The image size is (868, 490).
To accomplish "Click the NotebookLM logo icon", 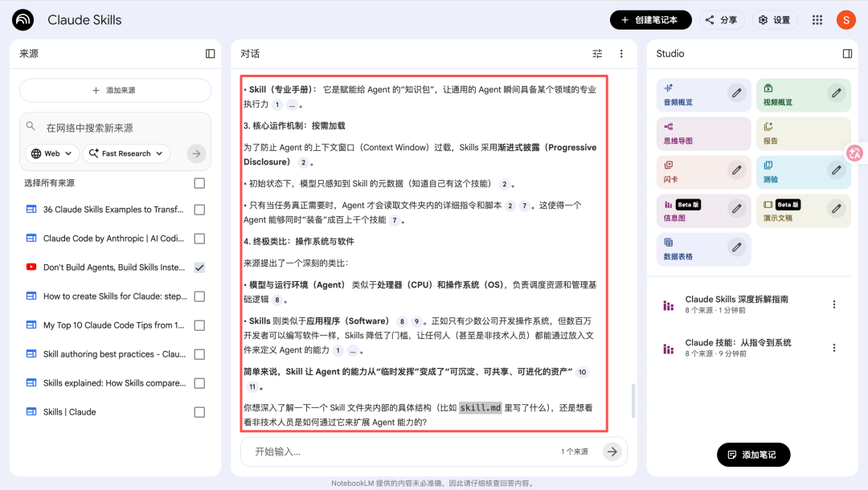I will (x=23, y=20).
